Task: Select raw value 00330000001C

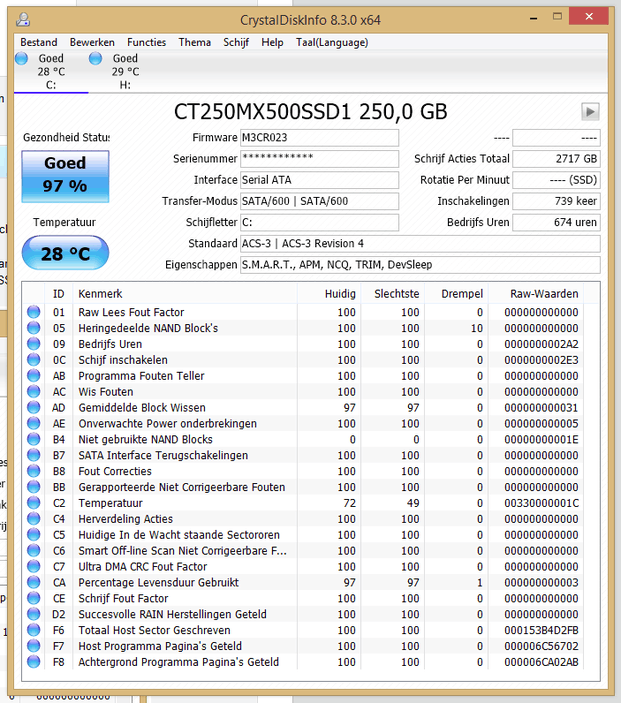Action: click(541, 503)
